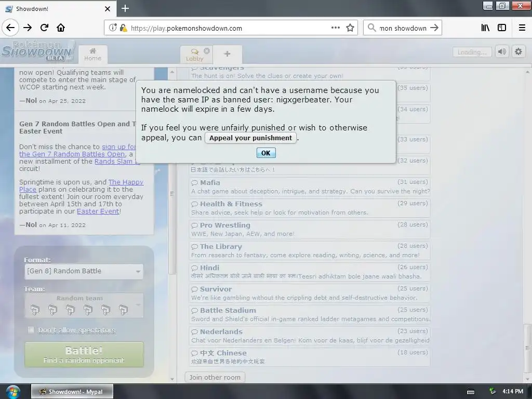Join the Pro Wrestling room
The image size is (532, 399).
coord(310,229)
